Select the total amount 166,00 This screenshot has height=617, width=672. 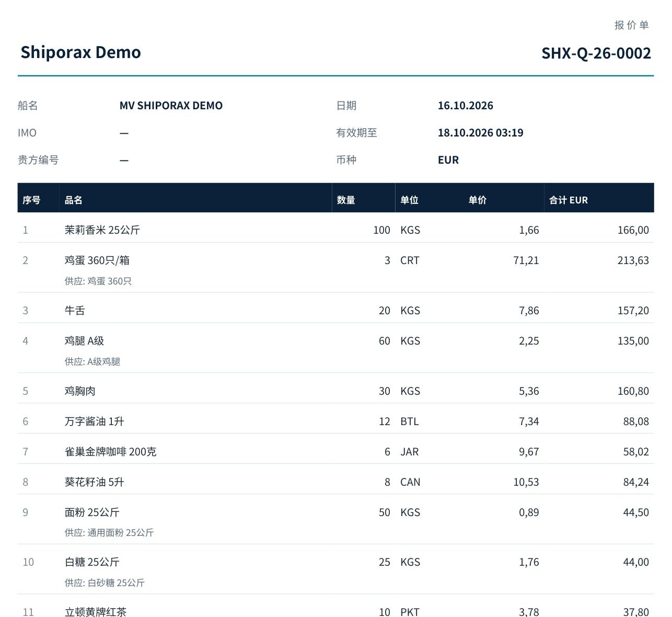633,230
